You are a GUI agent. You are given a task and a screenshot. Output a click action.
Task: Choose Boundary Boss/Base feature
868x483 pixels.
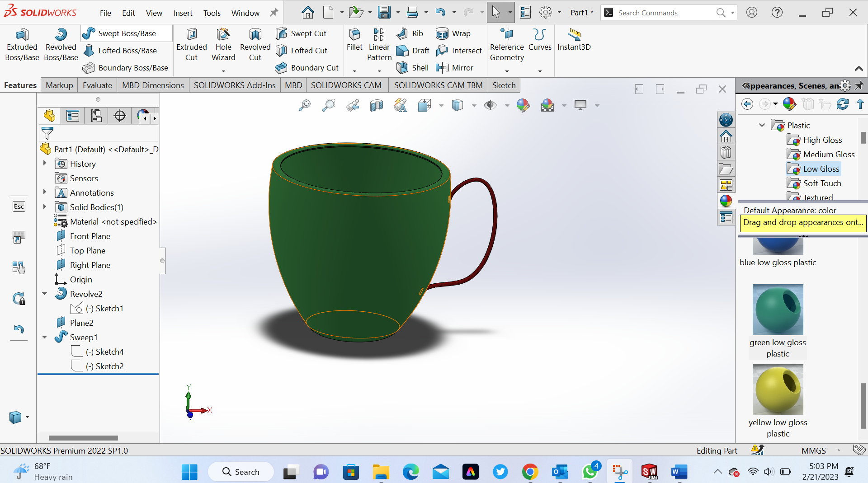[x=126, y=68]
